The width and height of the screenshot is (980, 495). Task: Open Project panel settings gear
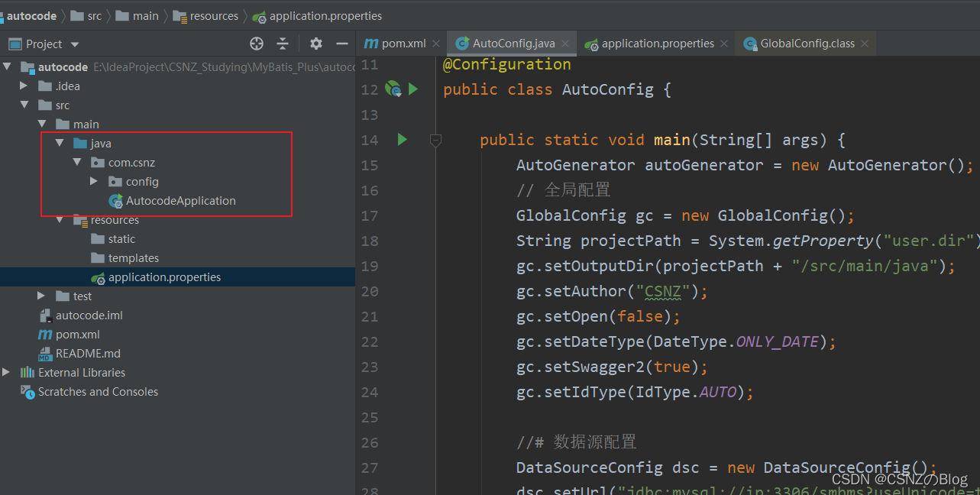coord(316,44)
